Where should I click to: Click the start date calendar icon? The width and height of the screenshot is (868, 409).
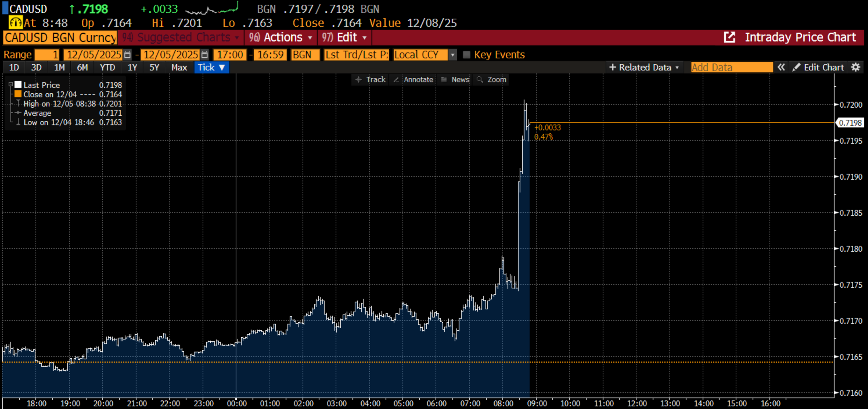(127, 55)
